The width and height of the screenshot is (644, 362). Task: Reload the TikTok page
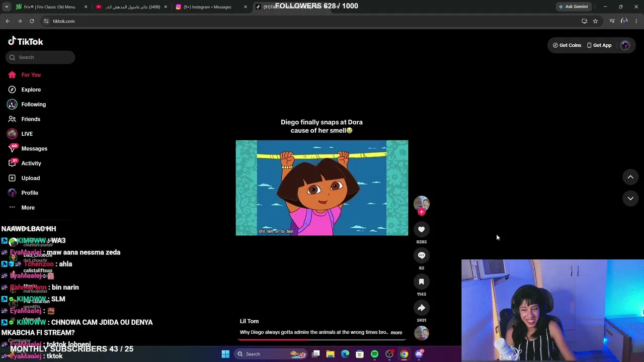(x=32, y=21)
